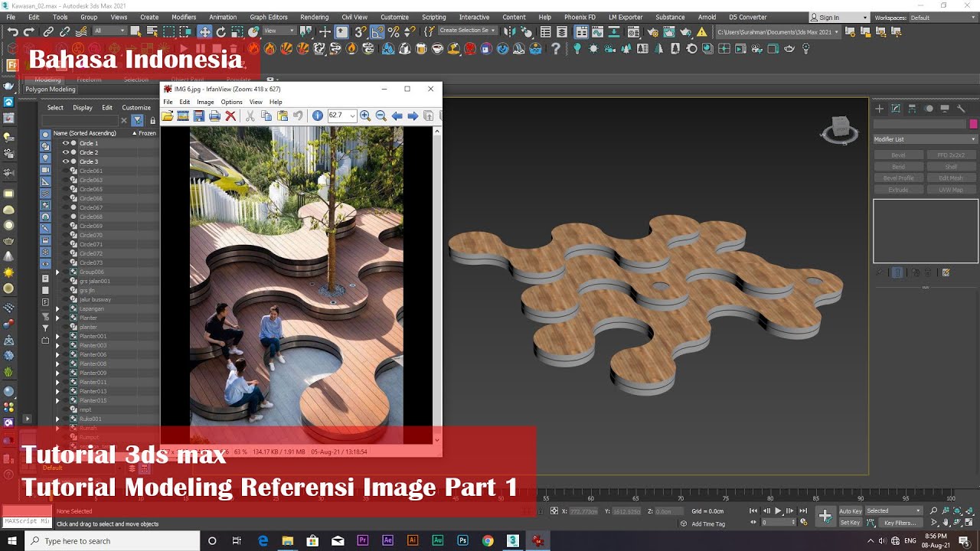Screen dimensions: 980x551
Task: Click IrfanView Zoom Out magnifier
Action: coord(381,116)
